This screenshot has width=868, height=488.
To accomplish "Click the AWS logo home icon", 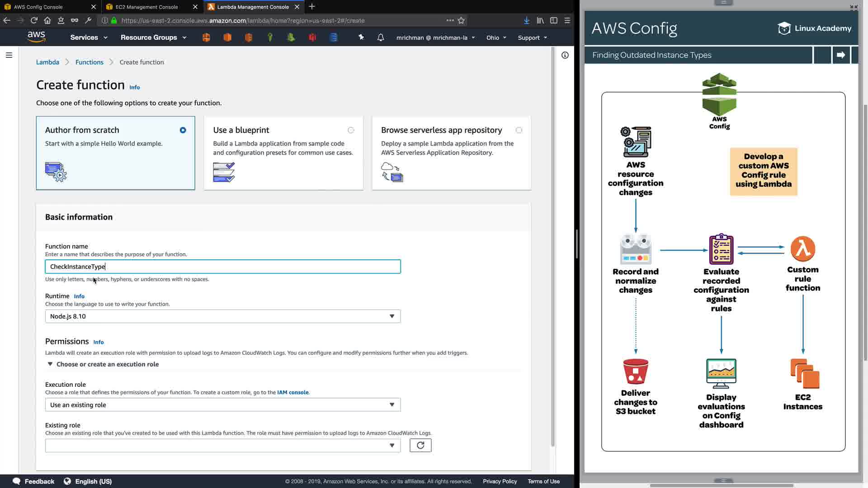I will click(36, 37).
